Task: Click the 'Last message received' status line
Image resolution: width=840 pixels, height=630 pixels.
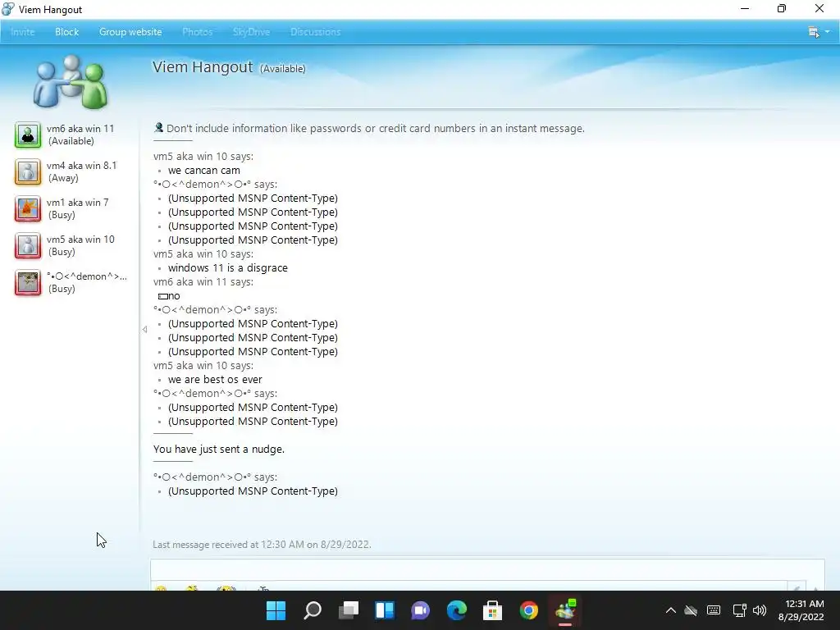Action: [x=262, y=545]
